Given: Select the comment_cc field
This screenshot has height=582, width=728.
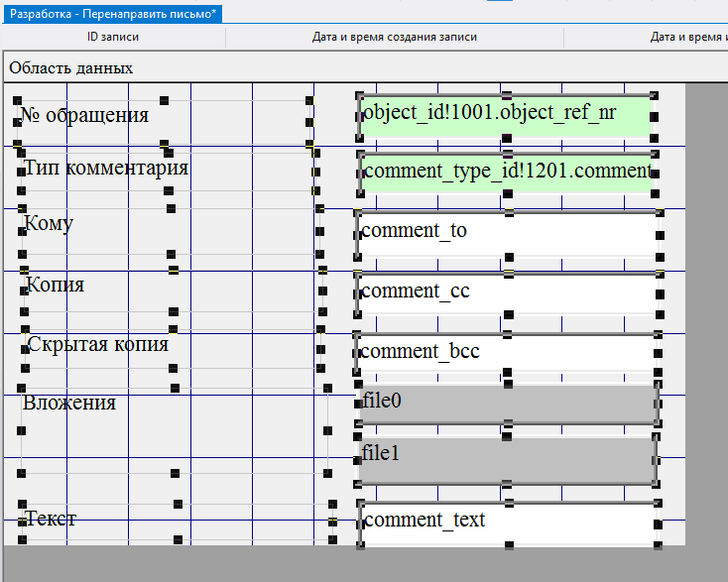Looking at the screenshot, I should (506, 291).
